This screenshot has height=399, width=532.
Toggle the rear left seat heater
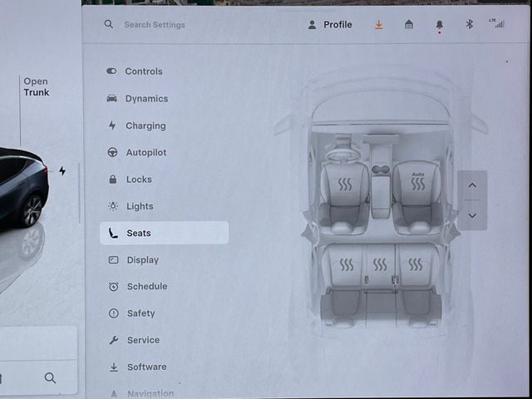(x=346, y=265)
